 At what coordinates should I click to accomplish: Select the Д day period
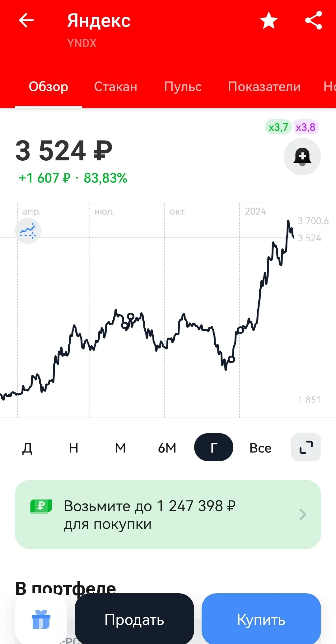coord(27,448)
